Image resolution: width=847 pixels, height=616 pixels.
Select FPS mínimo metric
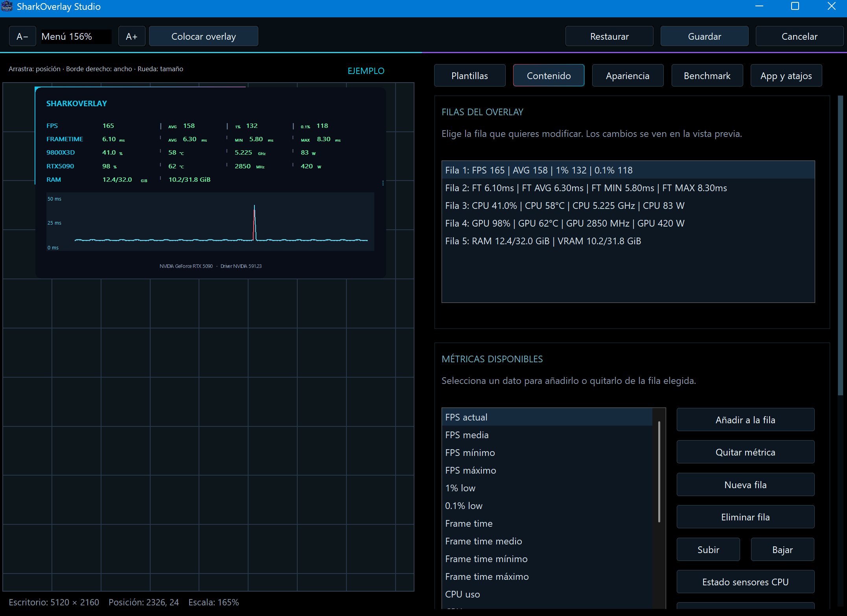(x=547, y=452)
